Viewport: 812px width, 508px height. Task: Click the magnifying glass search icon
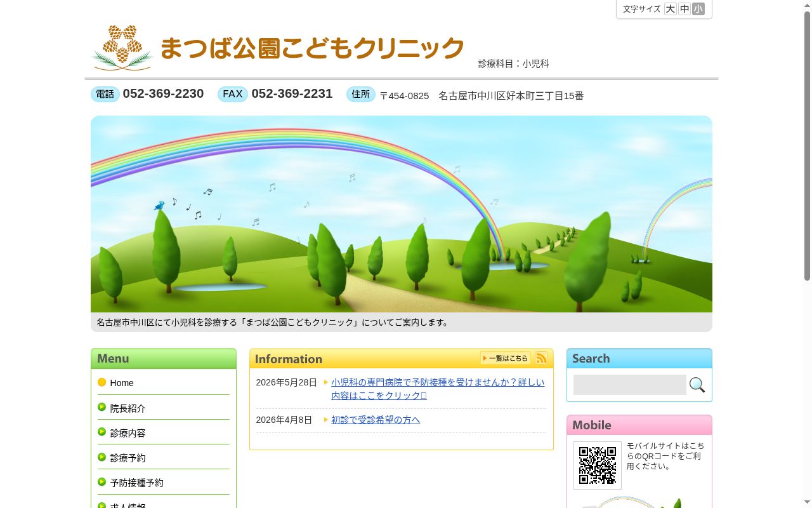(697, 385)
